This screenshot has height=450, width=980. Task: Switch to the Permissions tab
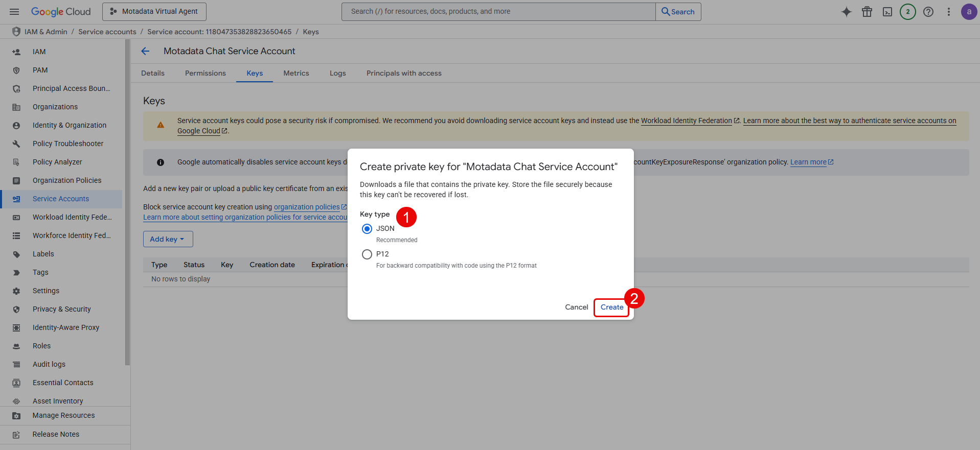[x=205, y=73]
